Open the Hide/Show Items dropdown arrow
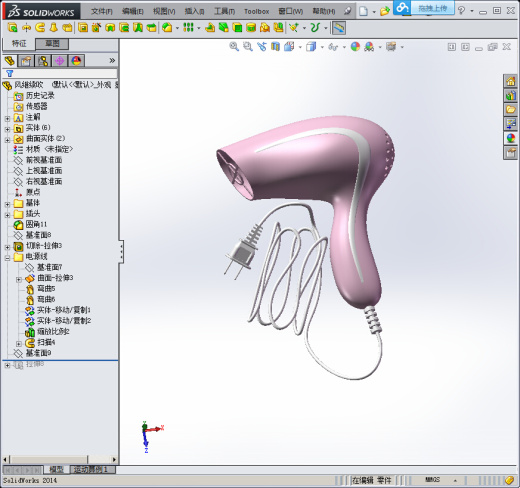Screen dimensions: 520x488 [x=344, y=47]
